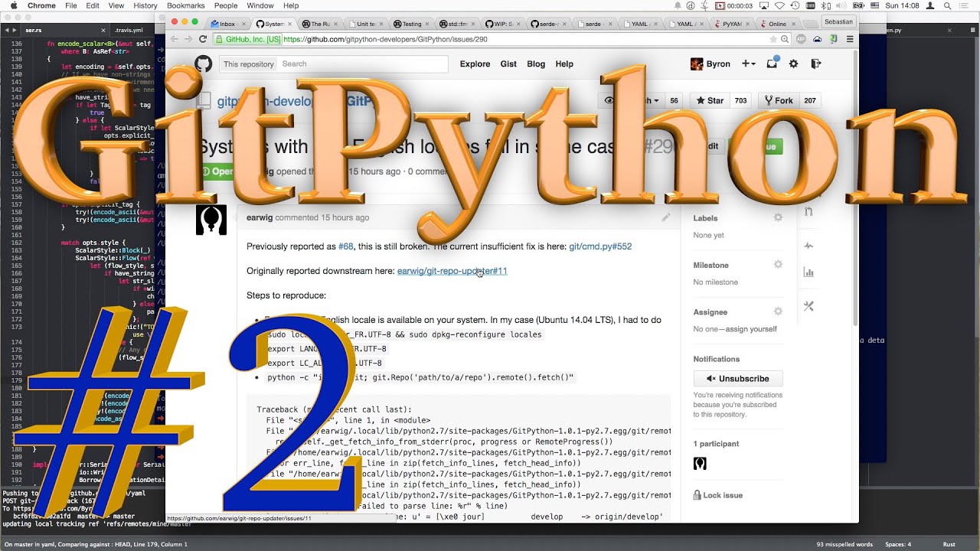Open Chrome's hamburger menu
The image size is (980, 551).
(850, 39)
